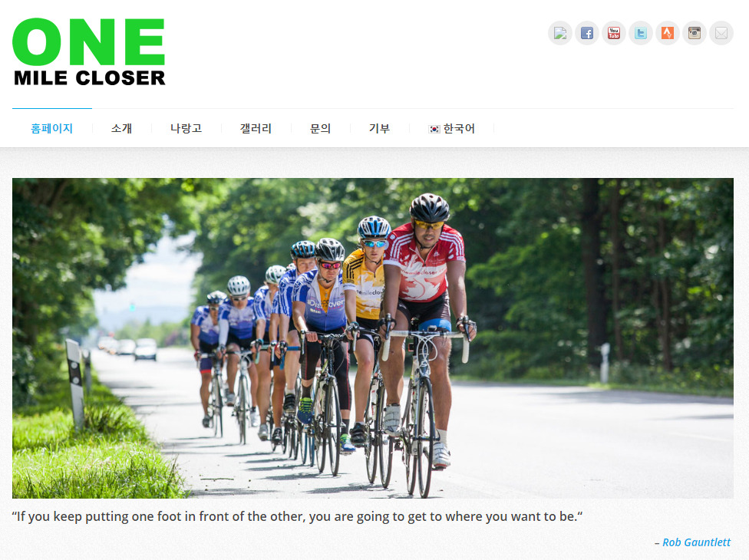749x560 pixels.
Task: Go to the 나랑고 menu item
Action: 186,128
